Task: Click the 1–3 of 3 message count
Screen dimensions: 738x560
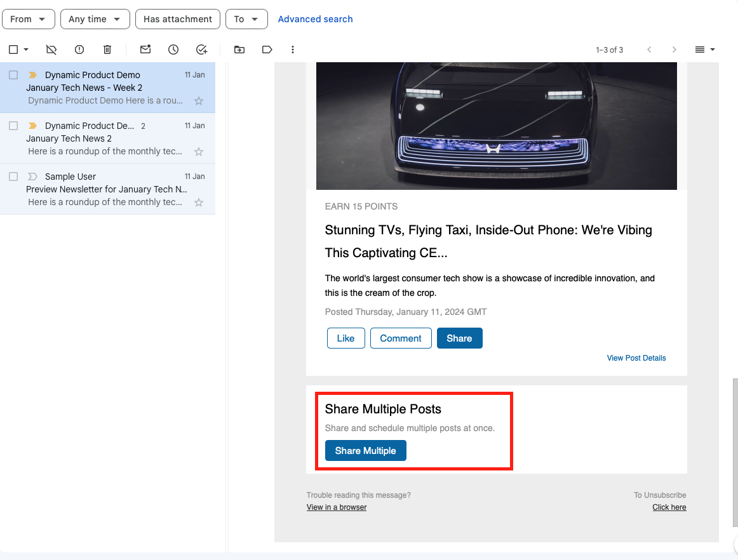Action: coord(610,50)
